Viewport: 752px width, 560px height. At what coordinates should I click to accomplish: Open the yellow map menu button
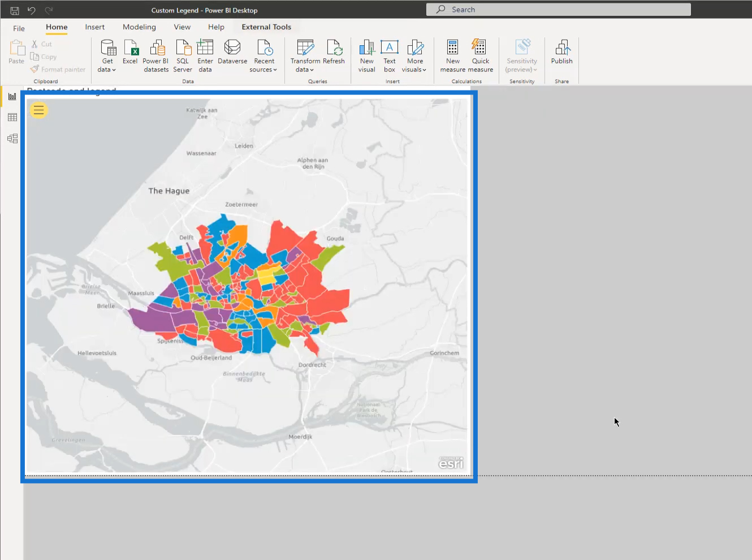click(x=38, y=110)
